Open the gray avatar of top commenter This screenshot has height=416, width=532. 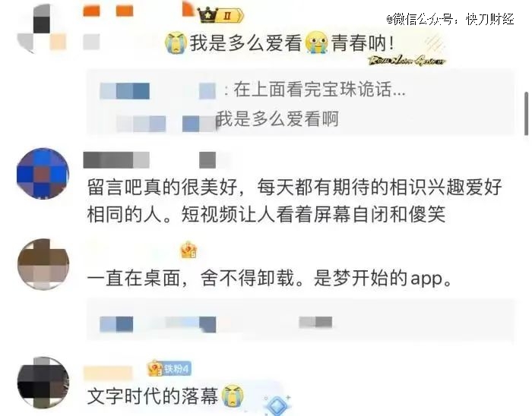pyautogui.click(x=41, y=28)
